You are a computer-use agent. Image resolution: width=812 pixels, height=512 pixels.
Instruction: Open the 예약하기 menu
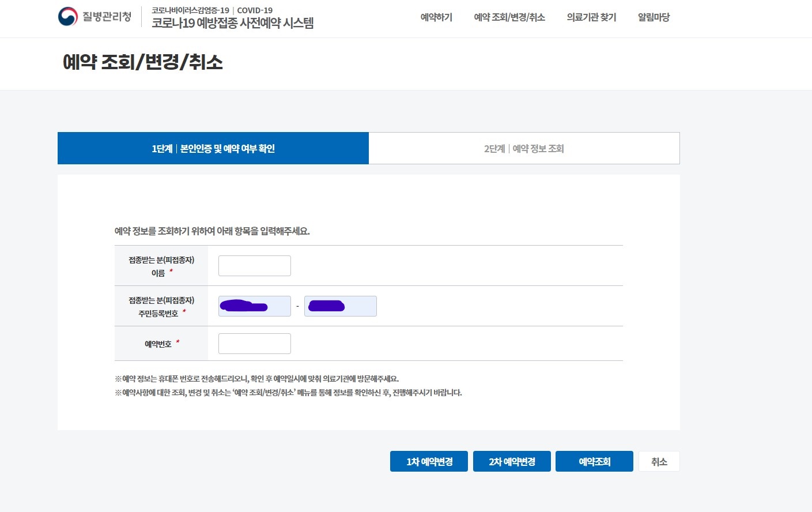436,17
